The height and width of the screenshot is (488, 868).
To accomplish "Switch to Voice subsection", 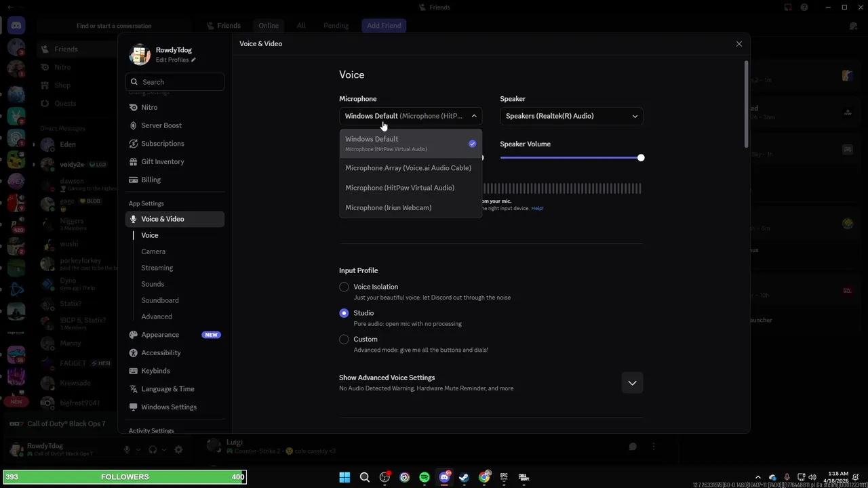I will tap(150, 235).
